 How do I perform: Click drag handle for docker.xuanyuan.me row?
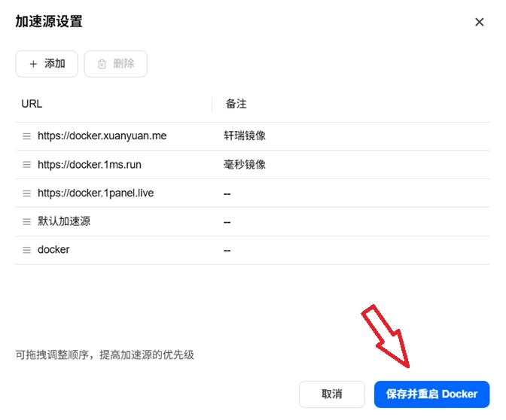tap(27, 136)
